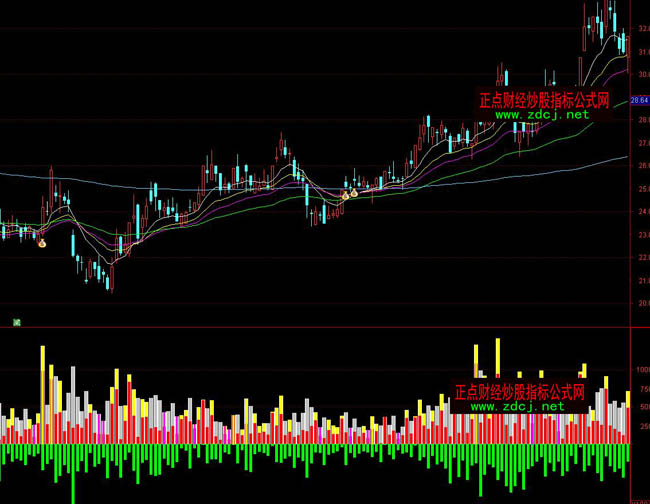Click the blue 28.64 current price label
650x504 pixels.
coord(639,101)
